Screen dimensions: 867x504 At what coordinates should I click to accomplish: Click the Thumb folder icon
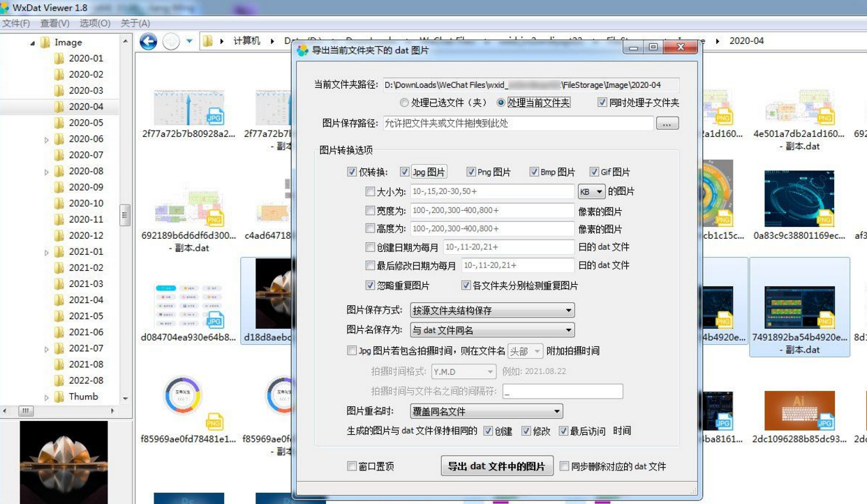[59, 396]
